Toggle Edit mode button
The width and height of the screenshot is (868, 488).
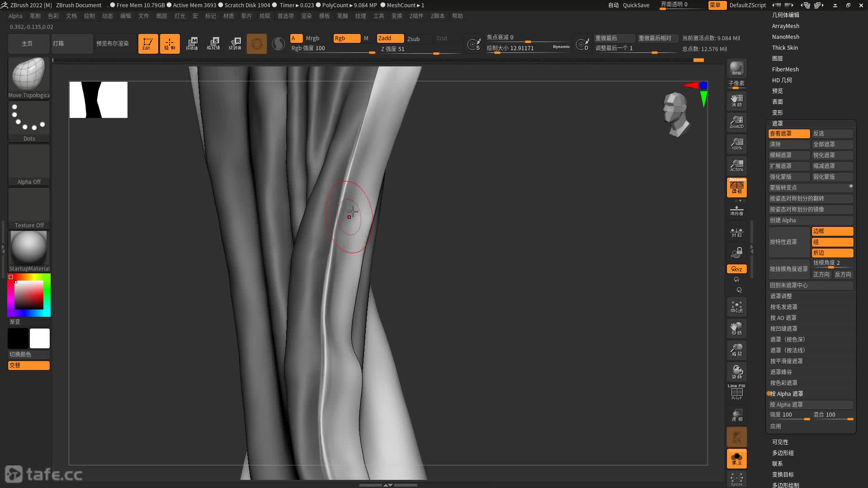(148, 44)
